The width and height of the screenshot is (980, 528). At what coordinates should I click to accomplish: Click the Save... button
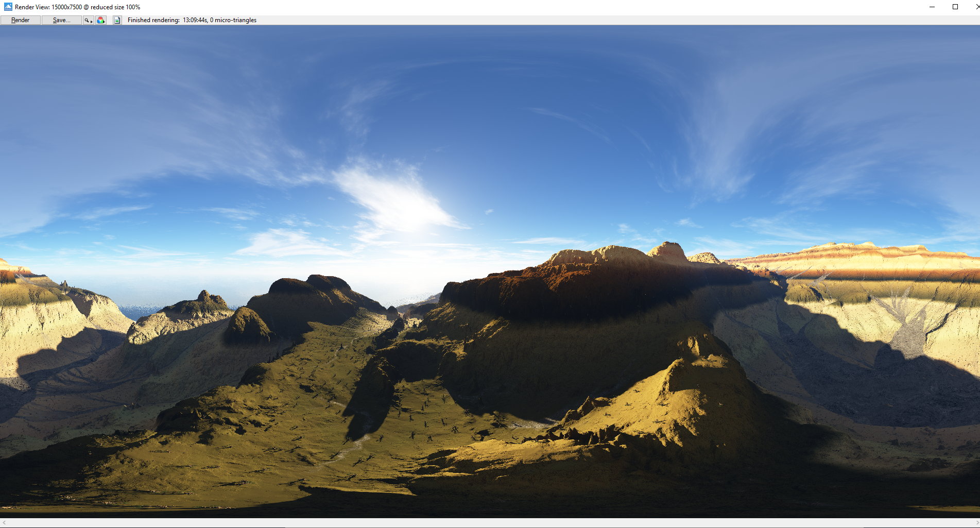click(61, 20)
